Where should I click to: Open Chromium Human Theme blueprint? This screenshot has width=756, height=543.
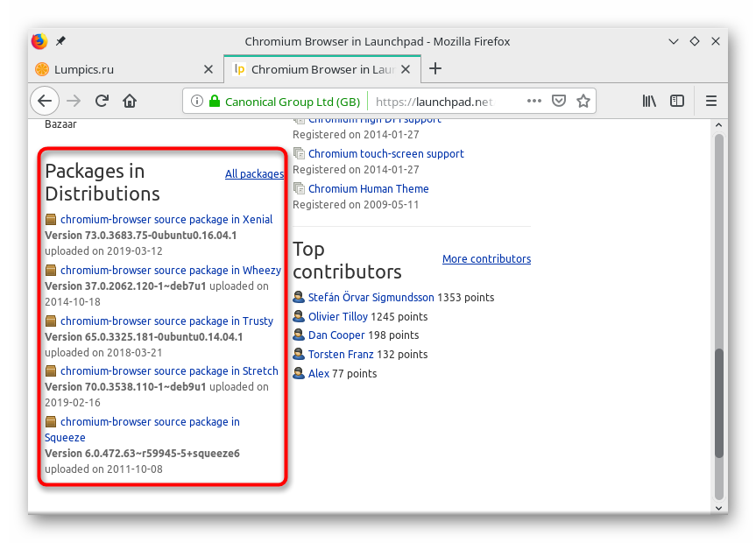[368, 188]
